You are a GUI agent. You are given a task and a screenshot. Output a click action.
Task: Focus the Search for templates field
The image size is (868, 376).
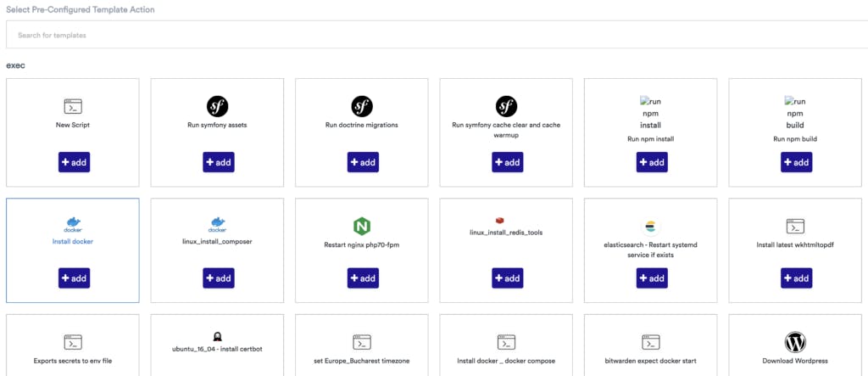pyautogui.click(x=434, y=35)
